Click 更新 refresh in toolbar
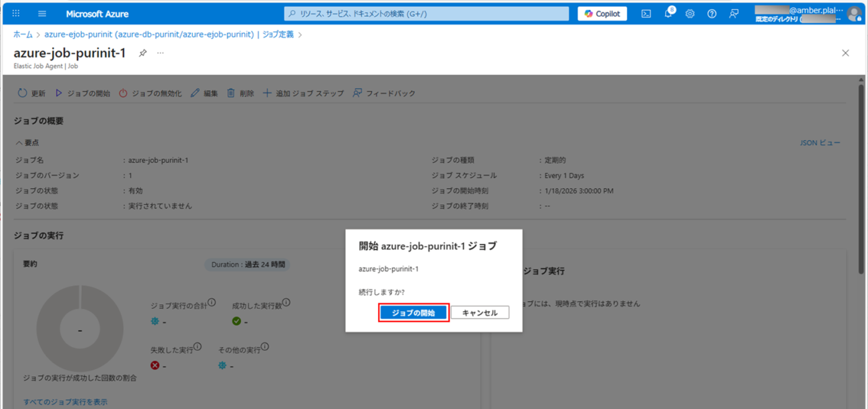The height and width of the screenshot is (409, 868). tap(31, 93)
